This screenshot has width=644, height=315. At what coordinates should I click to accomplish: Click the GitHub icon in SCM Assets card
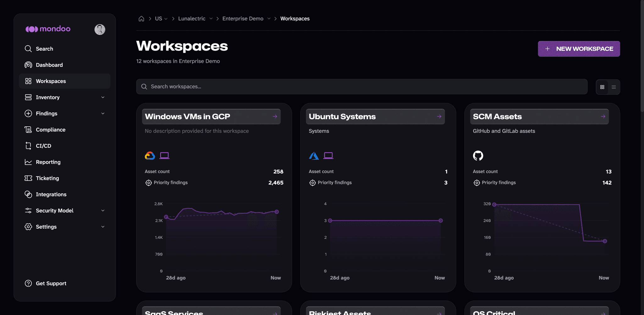(478, 156)
